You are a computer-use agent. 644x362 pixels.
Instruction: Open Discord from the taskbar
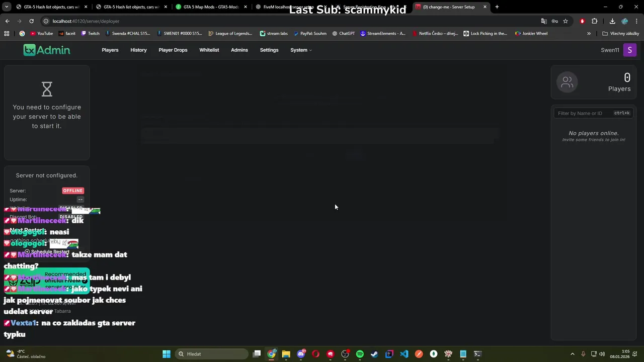[x=301, y=354]
